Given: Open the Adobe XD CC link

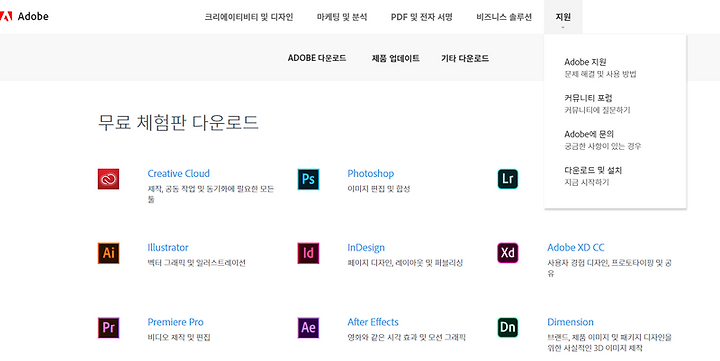Looking at the screenshot, I should 576,248.
